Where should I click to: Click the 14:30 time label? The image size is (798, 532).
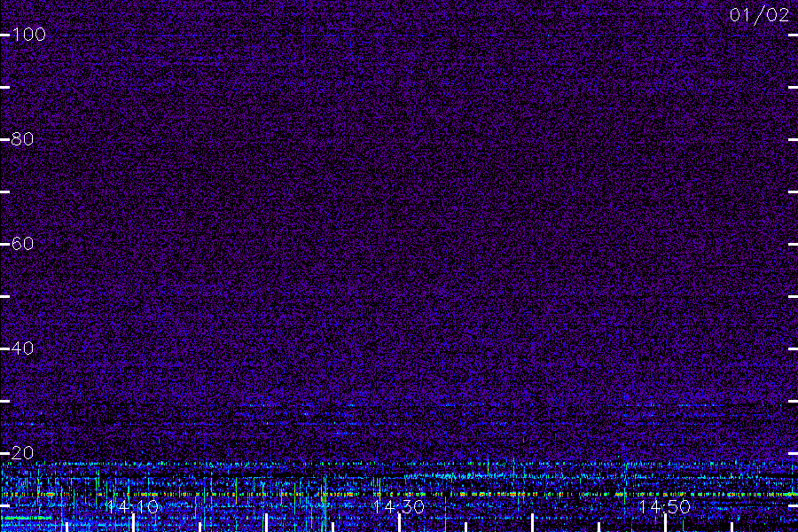click(x=398, y=507)
